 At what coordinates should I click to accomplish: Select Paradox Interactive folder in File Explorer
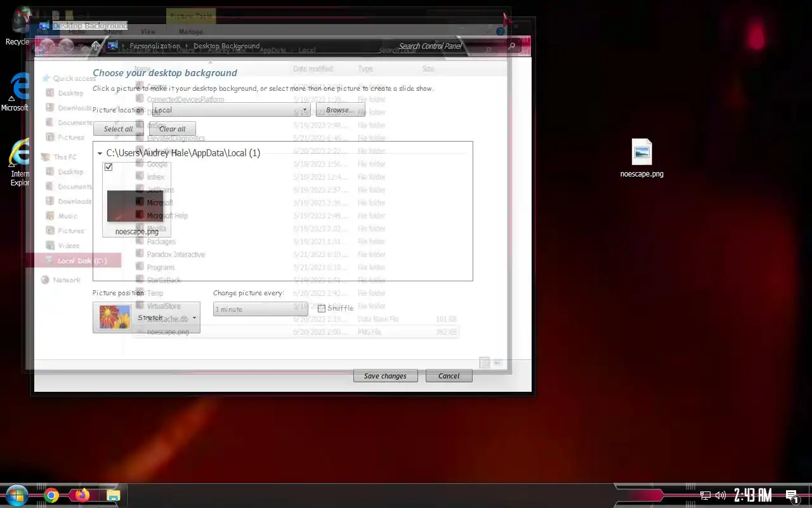[x=176, y=255]
